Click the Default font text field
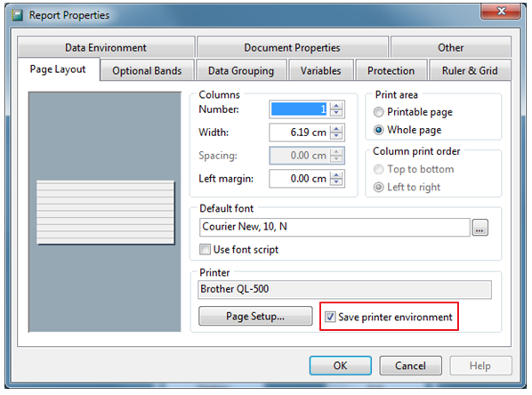This screenshot has width=532, height=395. pyautogui.click(x=335, y=227)
